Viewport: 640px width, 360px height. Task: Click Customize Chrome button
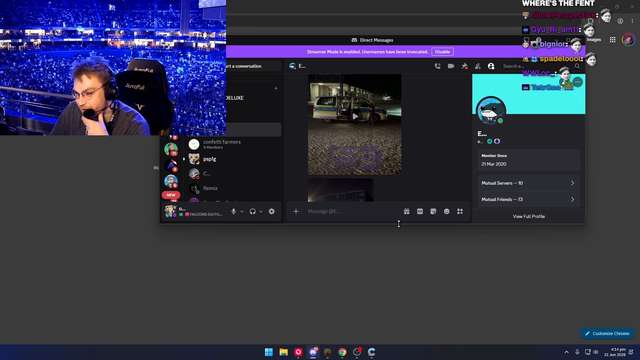click(607, 333)
